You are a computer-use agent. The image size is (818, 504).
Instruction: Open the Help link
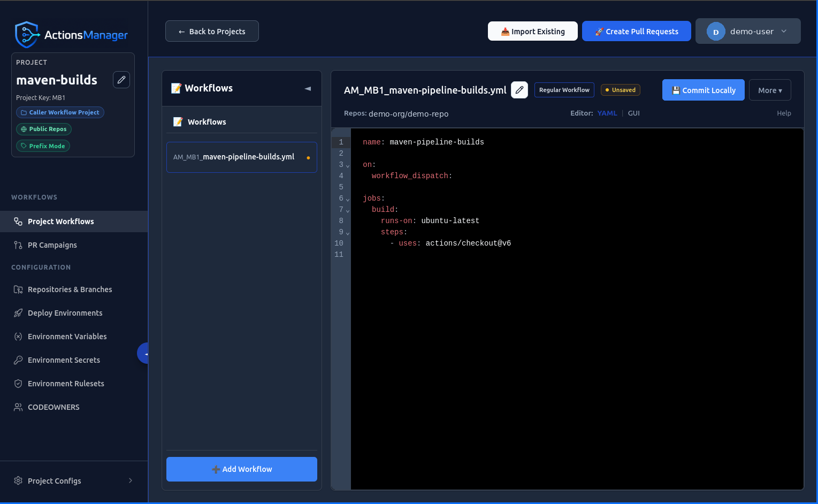784,113
